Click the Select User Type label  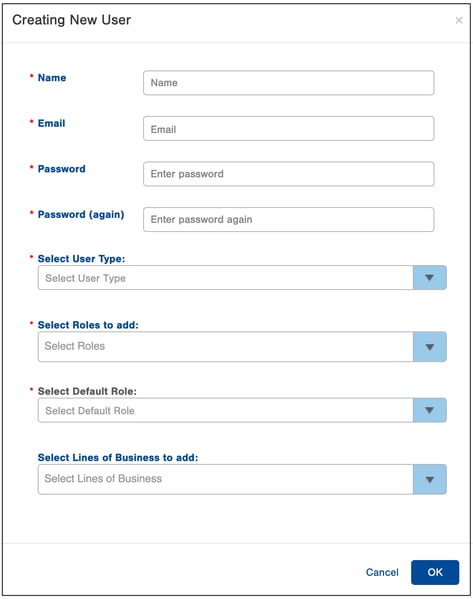coord(81,259)
